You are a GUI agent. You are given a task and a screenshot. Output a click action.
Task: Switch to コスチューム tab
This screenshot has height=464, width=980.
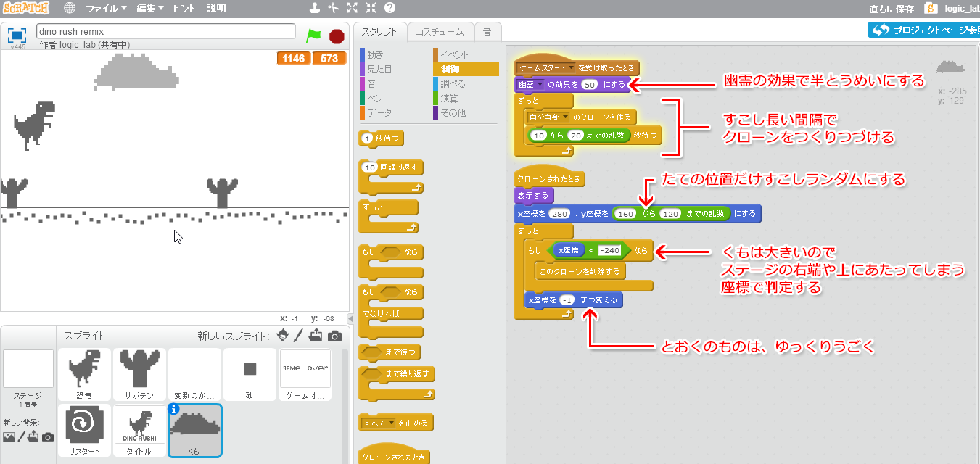(440, 32)
